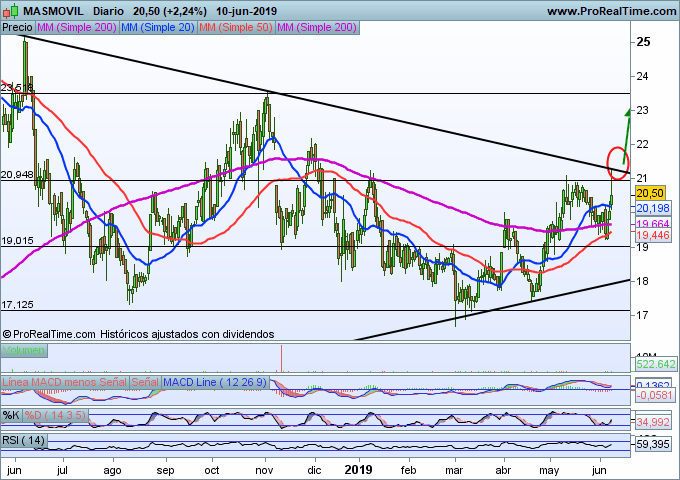This screenshot has height=480, width=680.
Task: Click the -0,0581 MACD value
Action: [655, 395]
